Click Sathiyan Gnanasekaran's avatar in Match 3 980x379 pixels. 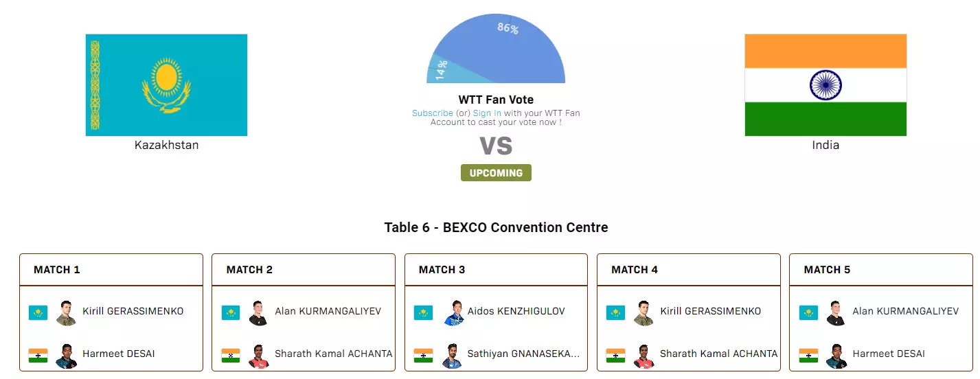[x=451, y=356]
